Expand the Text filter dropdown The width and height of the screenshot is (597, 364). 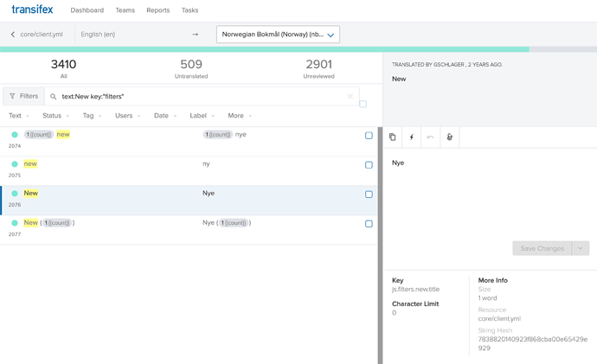click(19, 116)
